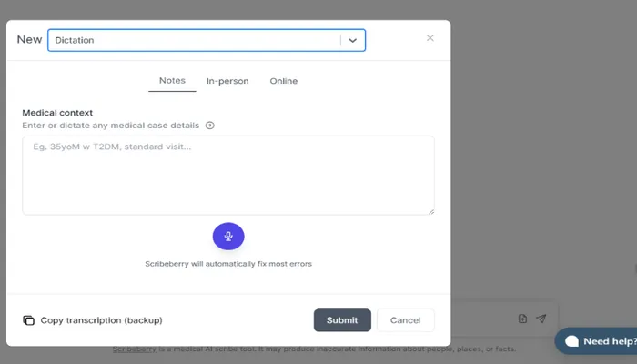
Task: Click Copy transcription (backup) text
Action: (x=101, y=320)
